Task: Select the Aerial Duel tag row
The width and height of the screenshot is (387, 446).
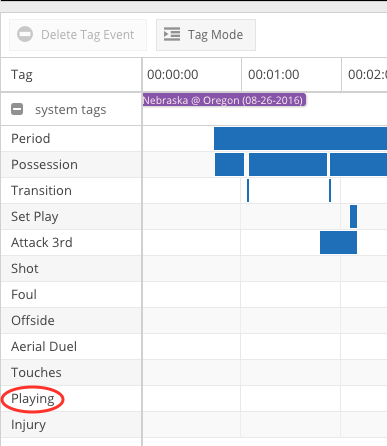Action: click(71, 347)
